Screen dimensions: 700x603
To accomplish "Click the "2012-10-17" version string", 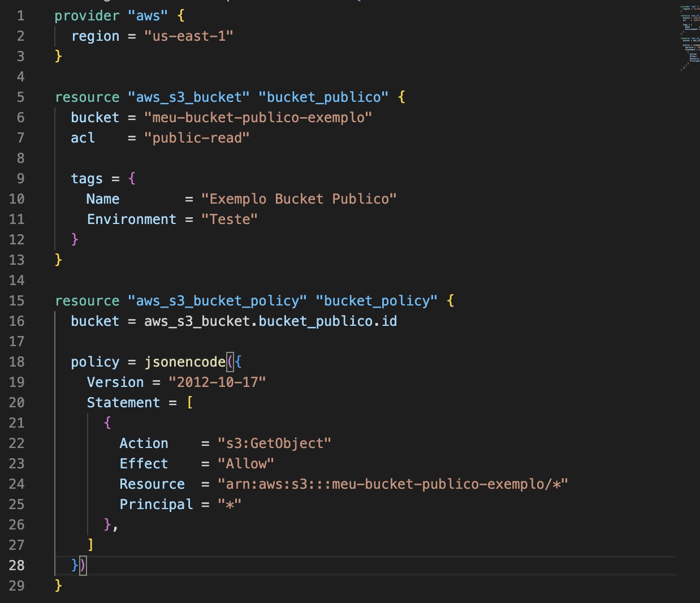I will tap(217, 383).
